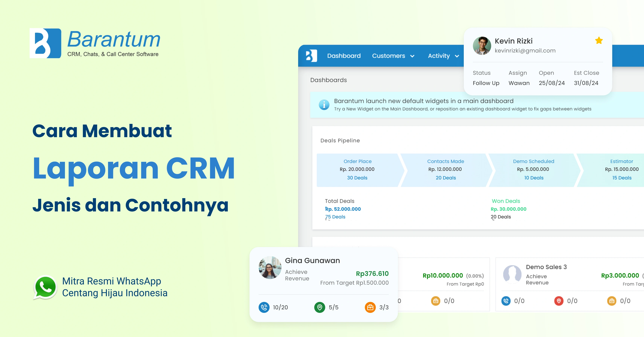The image size is (644, 337).
Task: Click the green location icon on Gina Gunawan card
Action: coord(319,307)
